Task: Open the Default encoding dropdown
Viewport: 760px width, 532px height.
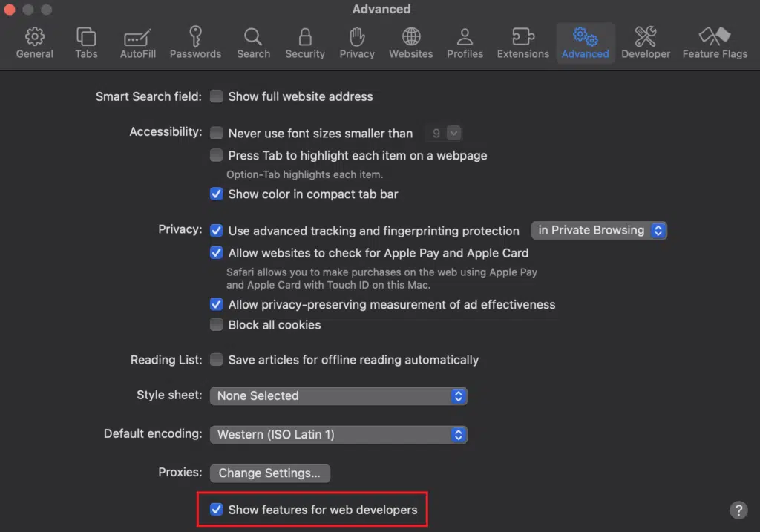Action: 338,435
